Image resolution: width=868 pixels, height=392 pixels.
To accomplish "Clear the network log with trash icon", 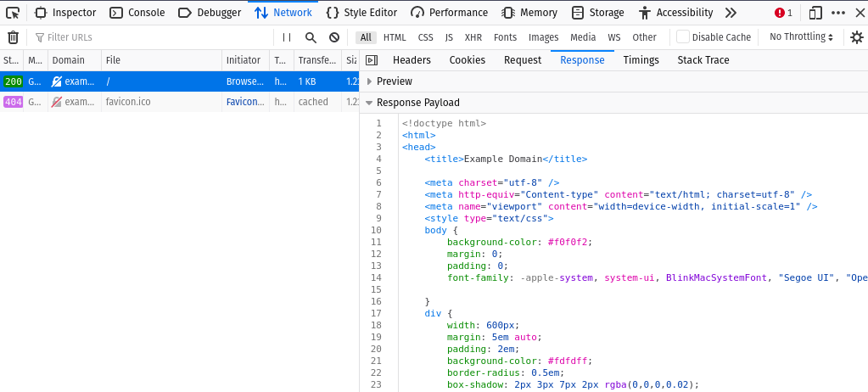I will tap(13, 37).
